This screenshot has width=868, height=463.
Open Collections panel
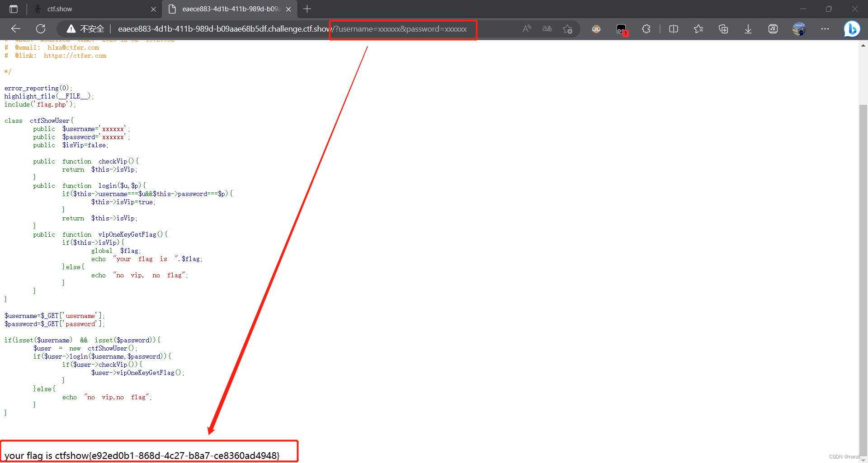[723, 29]
